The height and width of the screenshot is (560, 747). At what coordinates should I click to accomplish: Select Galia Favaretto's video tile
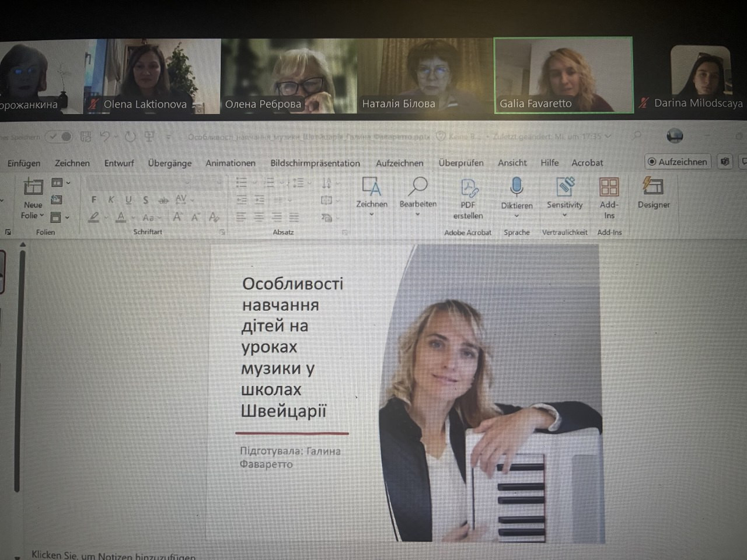click(x=563, y=75)
